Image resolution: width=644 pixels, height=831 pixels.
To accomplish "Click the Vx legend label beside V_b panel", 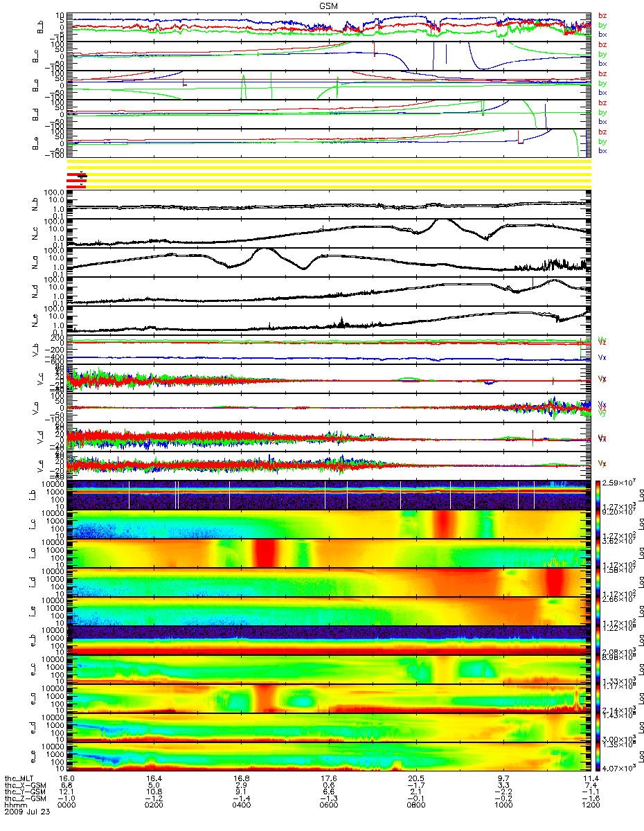I will pos(602,357).
